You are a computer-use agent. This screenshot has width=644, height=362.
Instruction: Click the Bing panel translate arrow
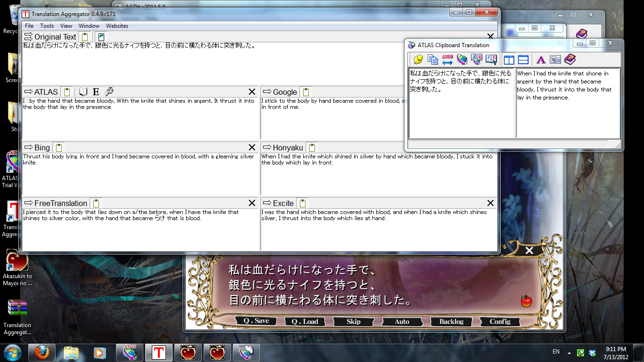click(28, 147)
